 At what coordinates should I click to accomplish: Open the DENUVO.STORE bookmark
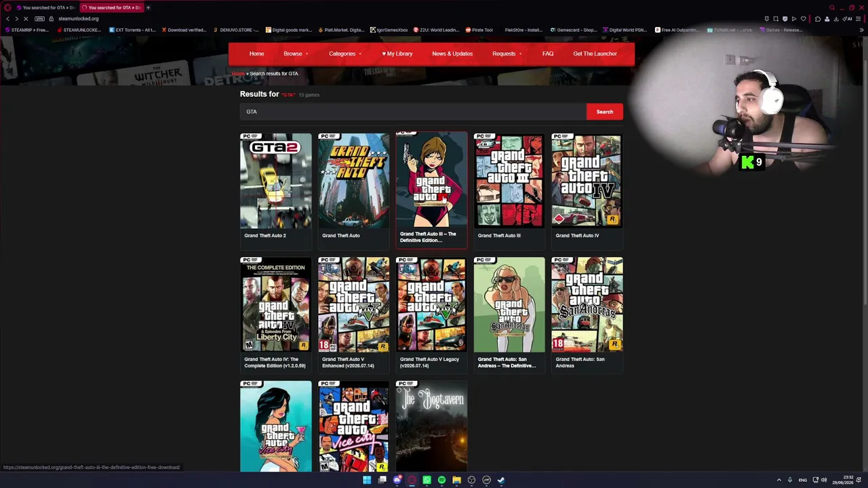[237, 30]
